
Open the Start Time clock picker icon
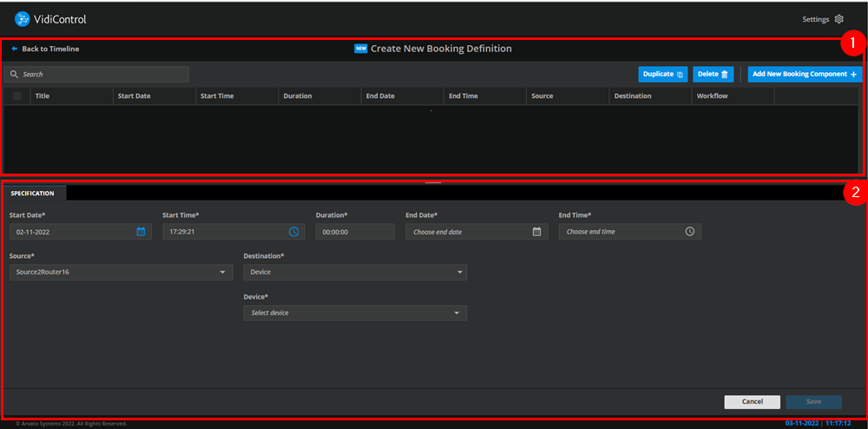tap(293, 232)
